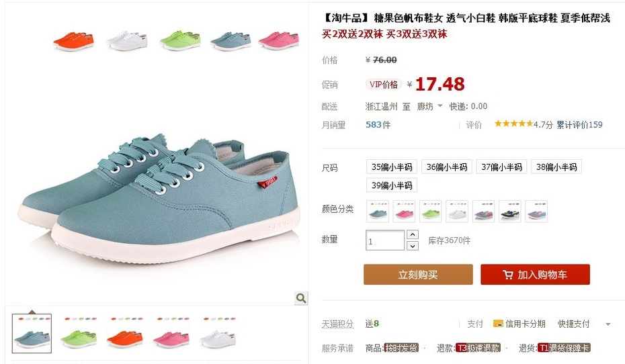The height and width of the screenshot is (364, 625).
Task: Open the 累计评价159 reviews link
Action: tap(579, 125)
